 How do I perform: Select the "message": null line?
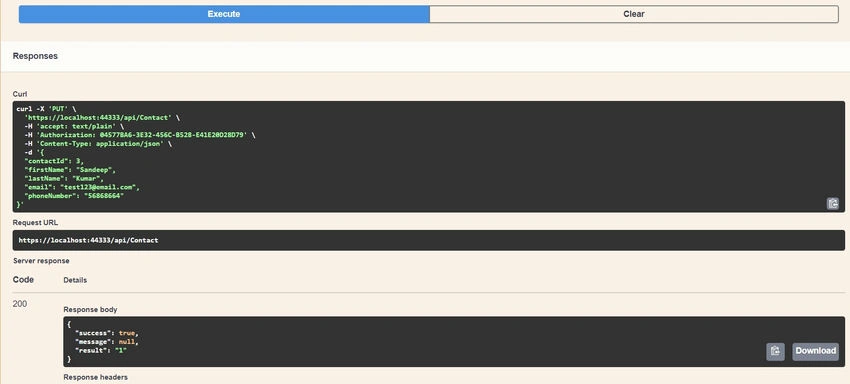tap(107, 342)
